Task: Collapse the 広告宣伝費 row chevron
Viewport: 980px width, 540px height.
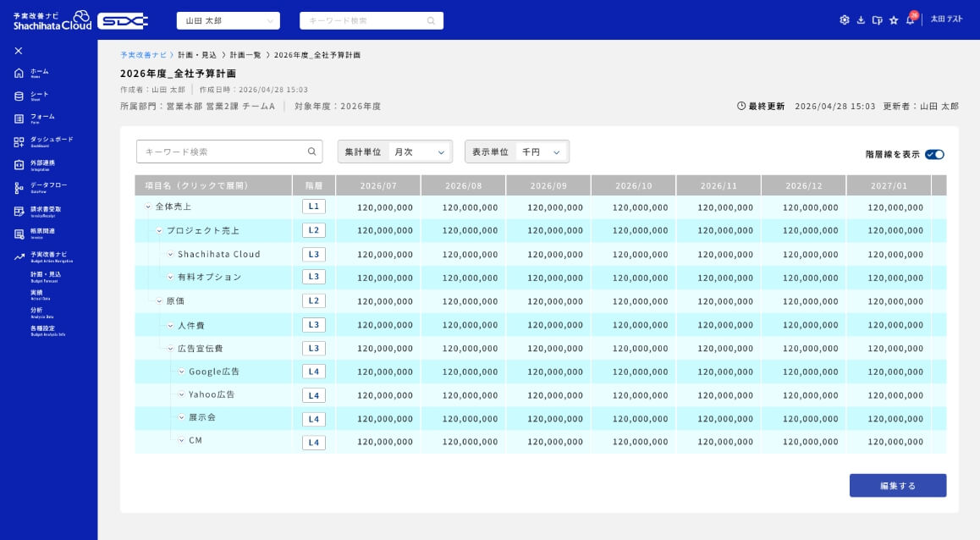Action: (x=171, y=349)
